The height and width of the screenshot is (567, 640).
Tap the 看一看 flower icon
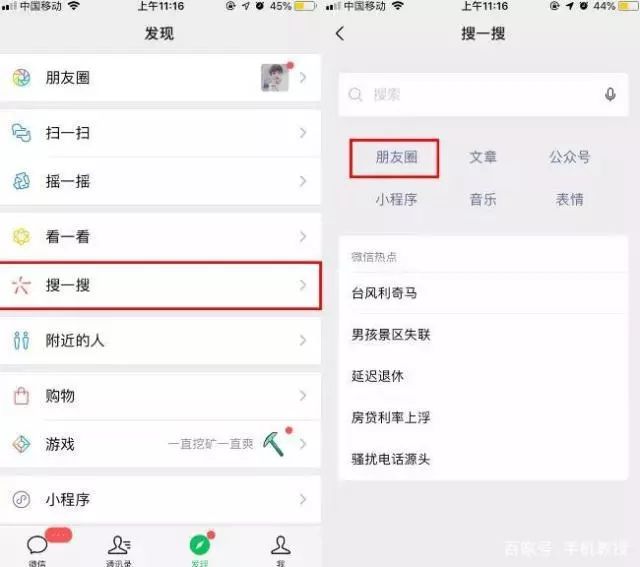point(21,236)
